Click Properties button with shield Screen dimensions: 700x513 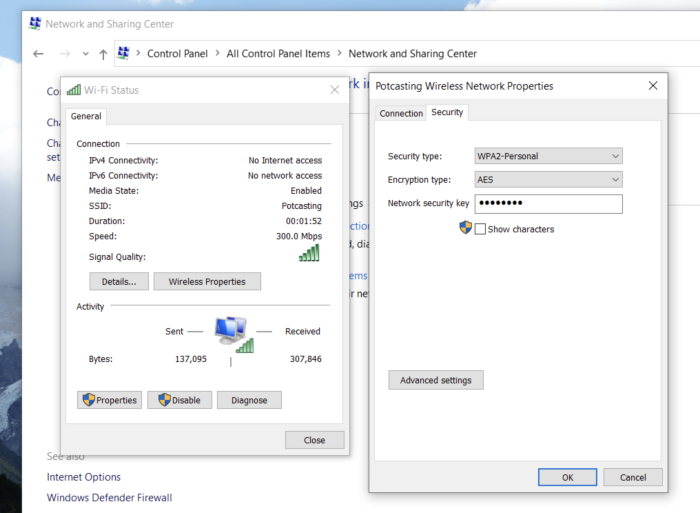(109, 400)
